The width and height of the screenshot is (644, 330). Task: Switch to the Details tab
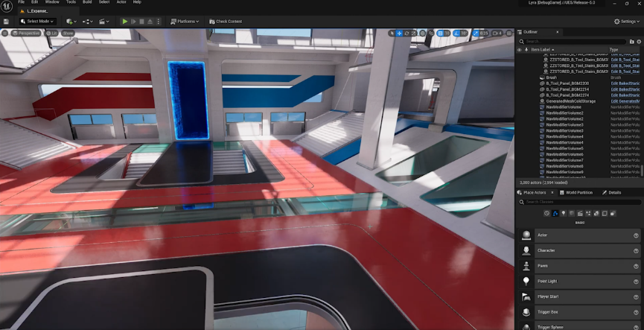[x=611, y=192]
